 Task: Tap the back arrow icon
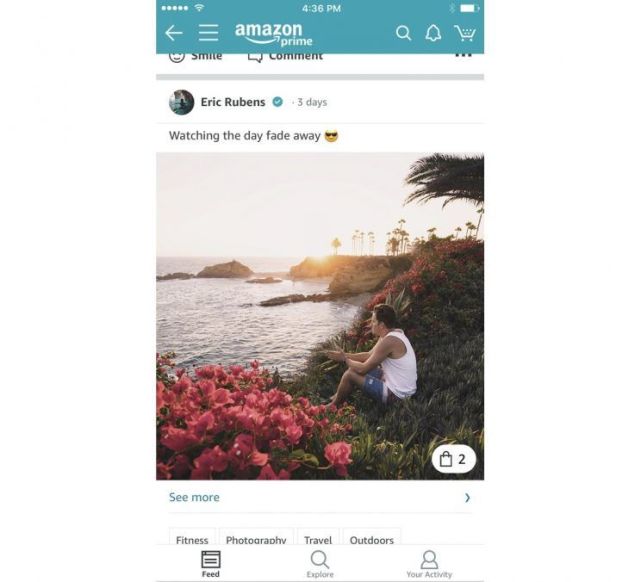point(174,33)
